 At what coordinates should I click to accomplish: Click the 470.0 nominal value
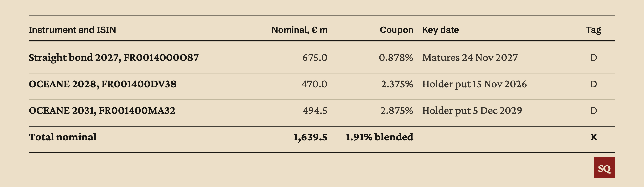[314, 84]
